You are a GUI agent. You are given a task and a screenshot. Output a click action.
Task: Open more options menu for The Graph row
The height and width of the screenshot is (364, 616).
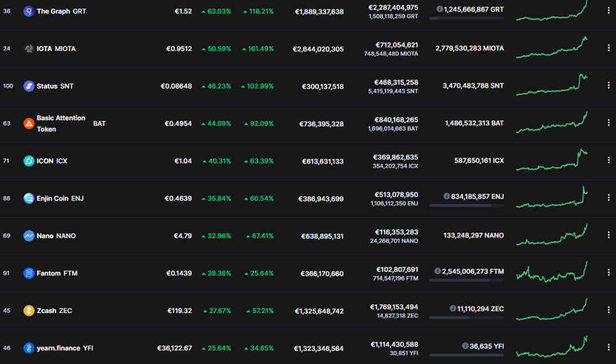point(609,11)
